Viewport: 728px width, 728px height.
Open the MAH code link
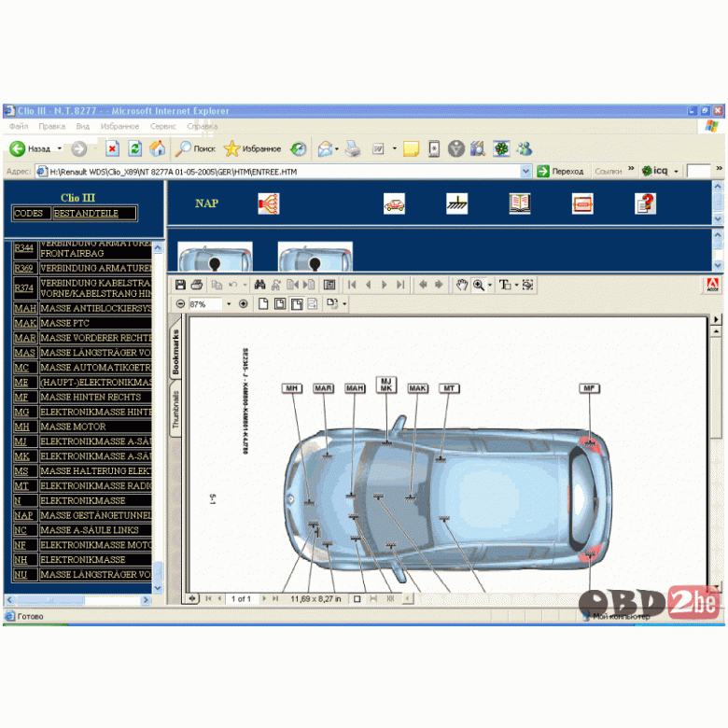point(25,309)
